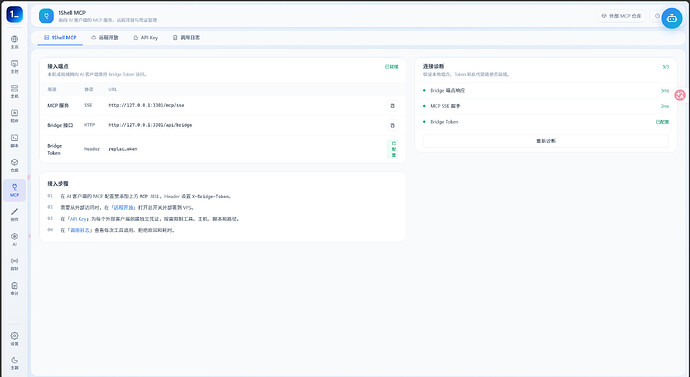690x377 pixels.
Task: Copy the MCP service SSE URL
Action: tap(393, 106)
